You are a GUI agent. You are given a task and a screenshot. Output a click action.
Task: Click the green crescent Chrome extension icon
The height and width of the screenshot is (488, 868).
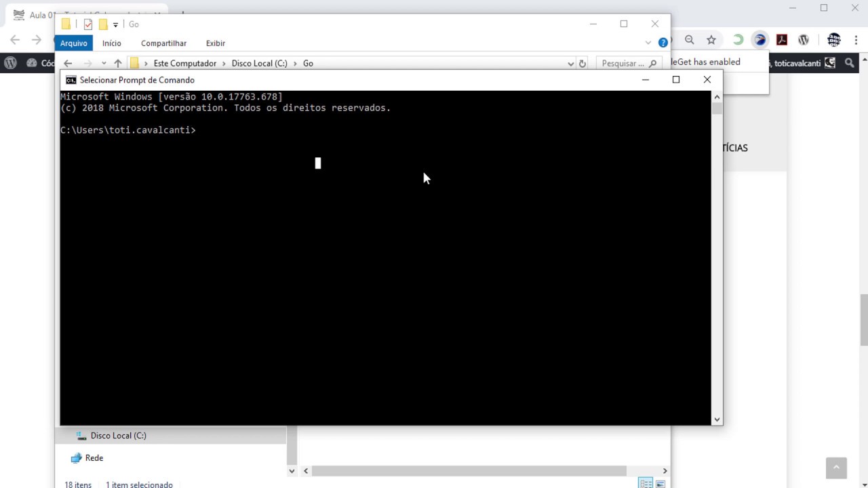pyautogui.click(x=738, y=40)
